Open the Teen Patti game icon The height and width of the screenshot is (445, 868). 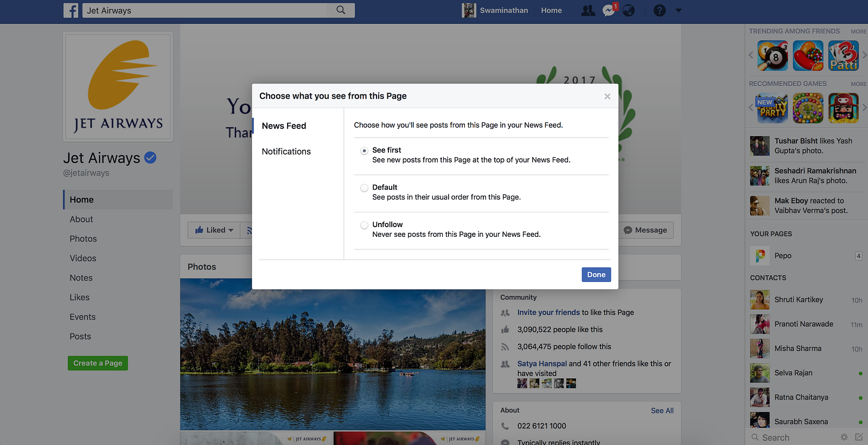[x=844, y=56]
